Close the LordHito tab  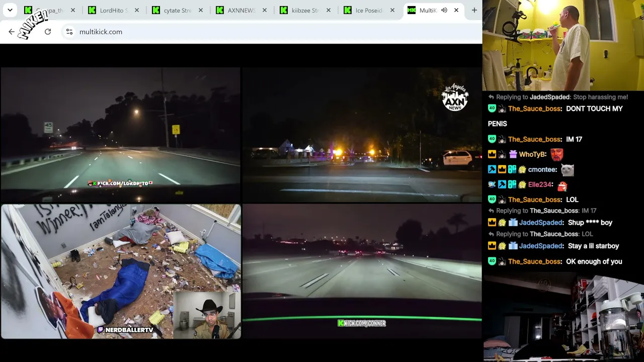click(x=136, y=10)
